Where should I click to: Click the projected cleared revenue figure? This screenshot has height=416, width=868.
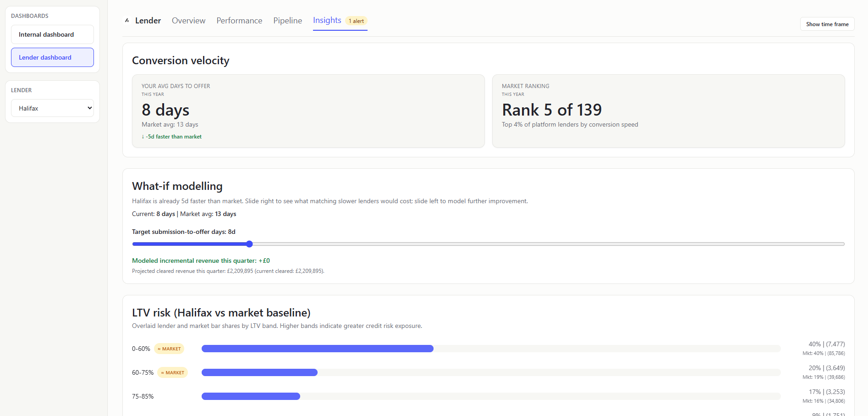[x=228, y=271]
